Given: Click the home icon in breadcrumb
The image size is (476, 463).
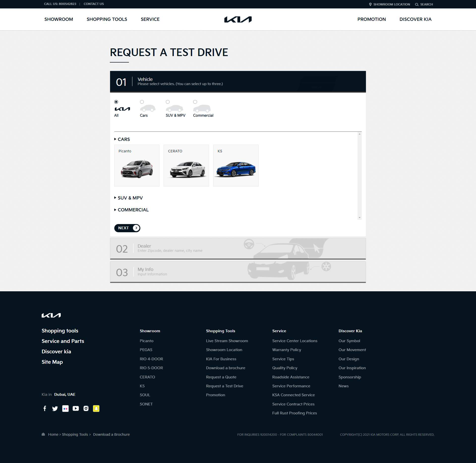Looking at the screenshot, I should tap(43, 434).
